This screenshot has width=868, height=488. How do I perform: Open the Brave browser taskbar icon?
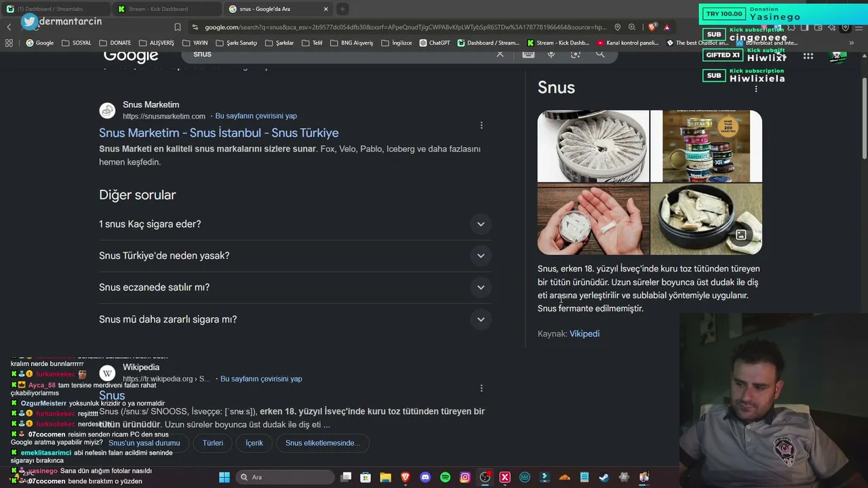406,477
